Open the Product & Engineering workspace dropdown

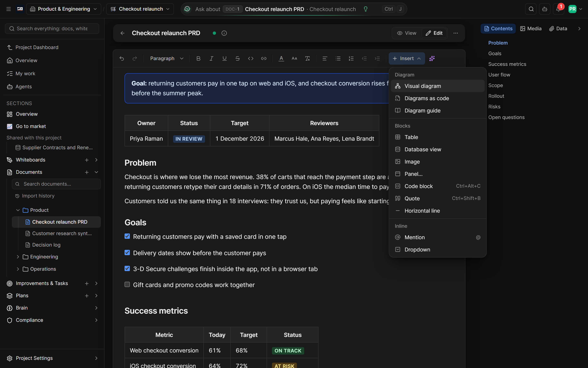(64, 9)
